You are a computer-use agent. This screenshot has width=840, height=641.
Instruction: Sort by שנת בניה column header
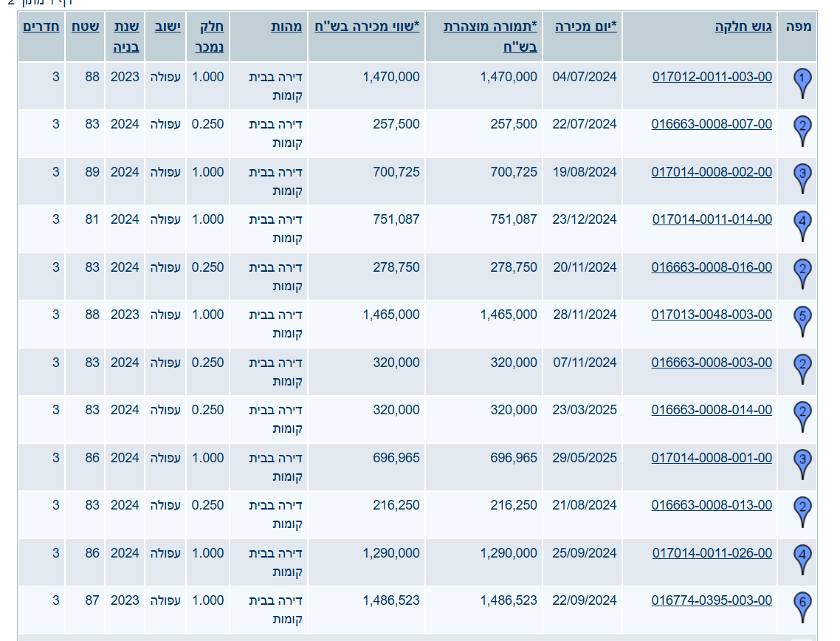click(x=127, y=37)
